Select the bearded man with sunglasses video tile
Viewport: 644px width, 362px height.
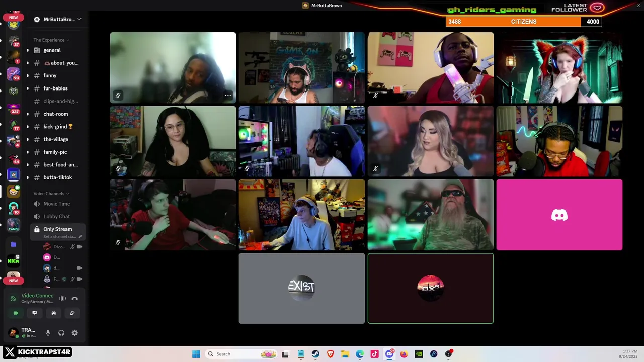coord(431,215)
